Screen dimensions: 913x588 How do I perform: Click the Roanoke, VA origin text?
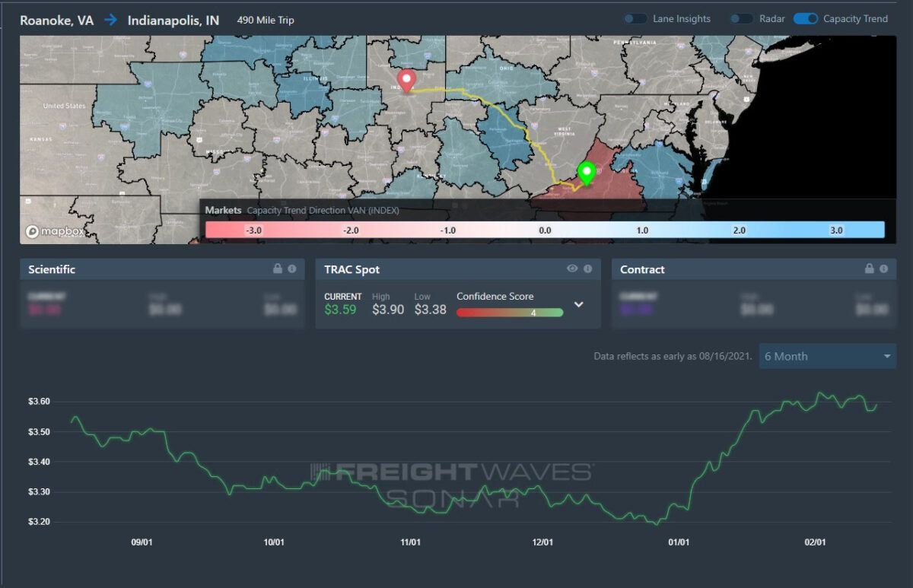click(57, 21)
